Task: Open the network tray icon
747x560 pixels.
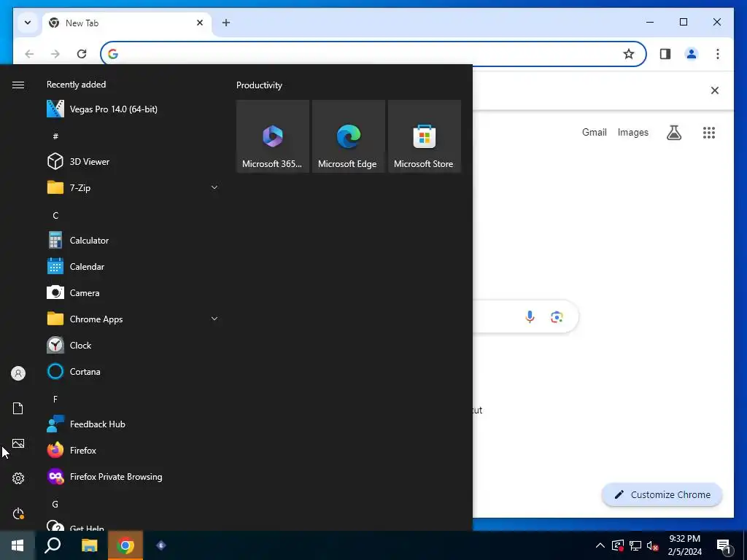Action: [635, 545]
